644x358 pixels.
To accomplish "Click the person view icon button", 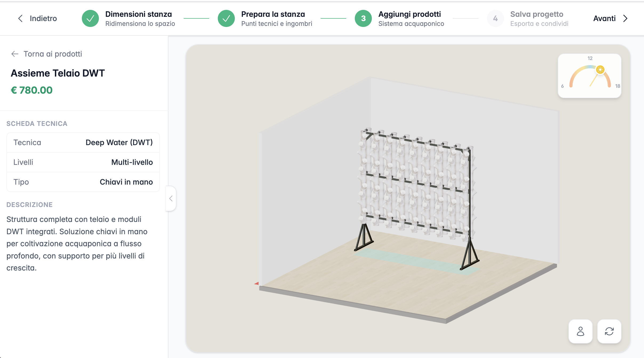I will pyautogui.click(x=580, y=331).
